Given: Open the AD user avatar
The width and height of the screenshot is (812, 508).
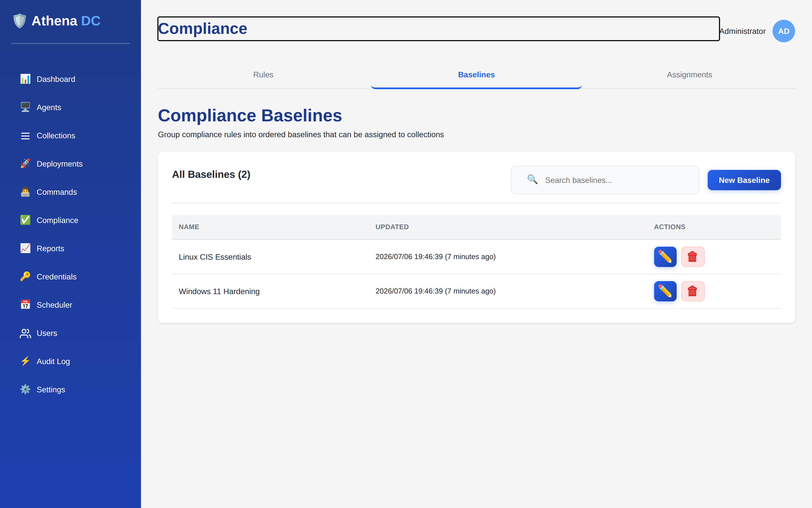Looking at the screenshot, I should 784,31.
